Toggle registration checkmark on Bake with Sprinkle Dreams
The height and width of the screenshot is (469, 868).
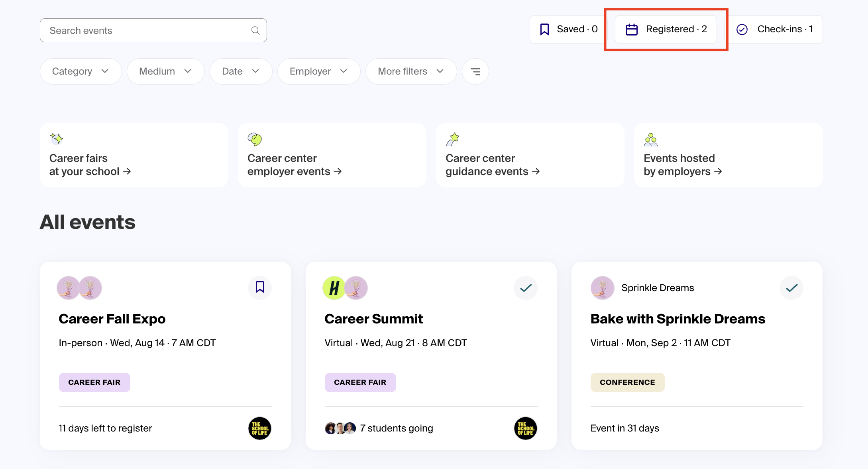point(791,288)
